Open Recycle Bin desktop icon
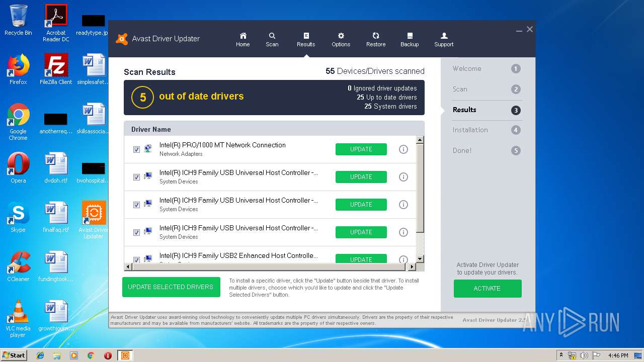 [18, 20]
